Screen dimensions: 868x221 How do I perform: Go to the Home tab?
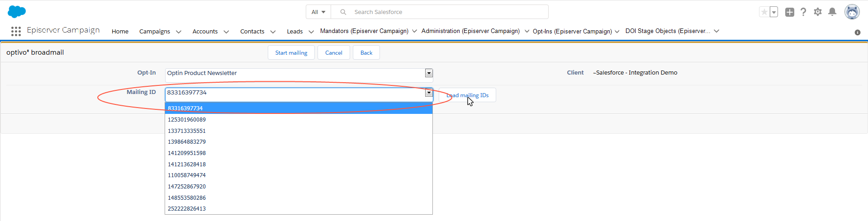coord(120,31)
